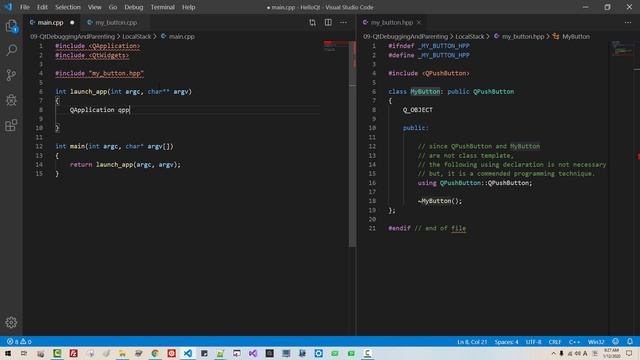Click LocalStack breadcrumb in left editor
Screen dimensions: 640x360
tap(136, 36)
